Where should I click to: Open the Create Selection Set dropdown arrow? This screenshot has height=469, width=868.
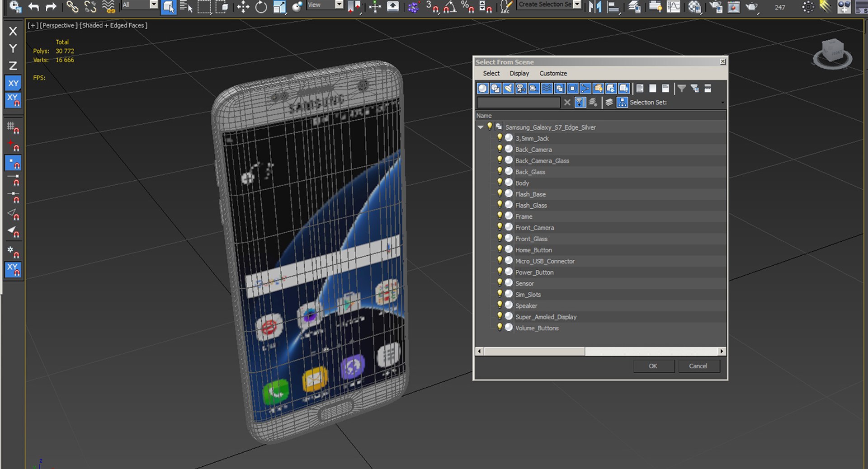point(577,5)
